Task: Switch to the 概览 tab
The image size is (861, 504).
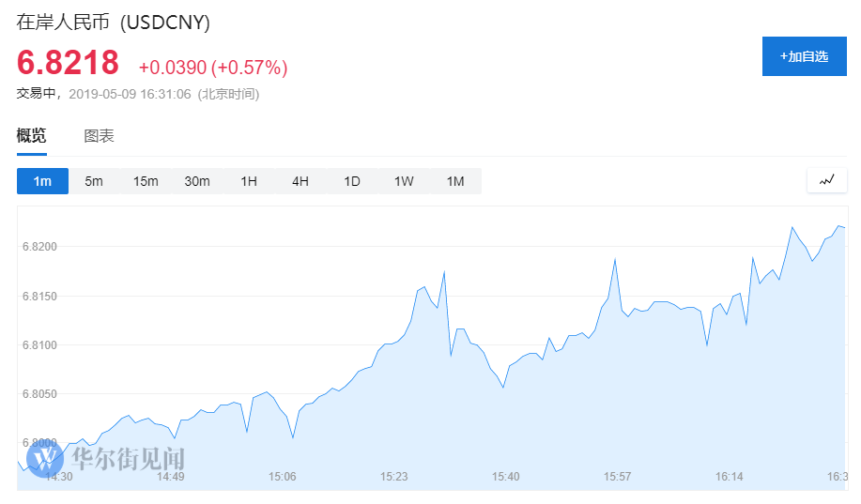Action: pos(31,136)
